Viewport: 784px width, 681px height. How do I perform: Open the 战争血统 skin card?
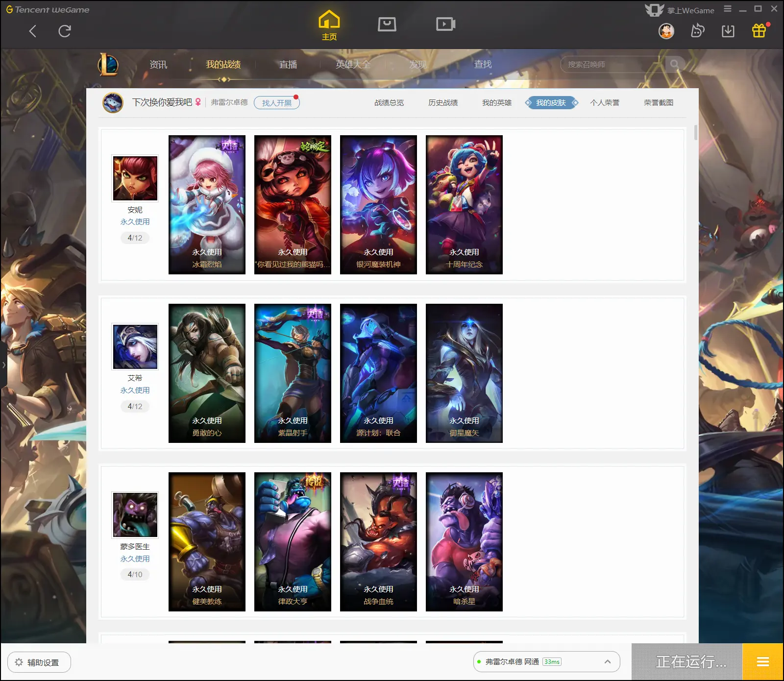378,542
